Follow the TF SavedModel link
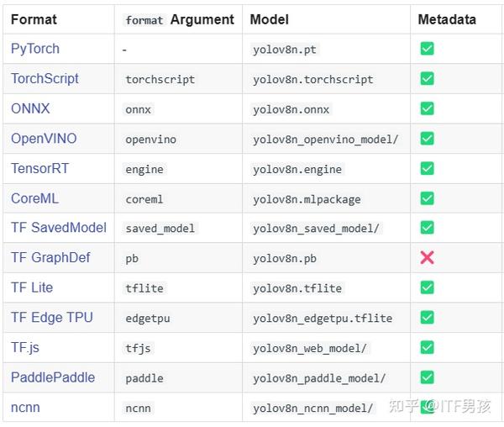The image size is (504, 427). pyautogui.click(x=59, y=228)
